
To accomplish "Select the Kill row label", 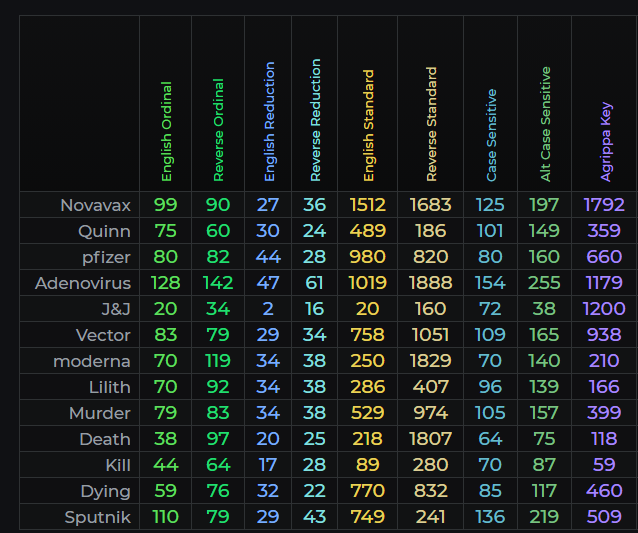I will click(118, 465).
